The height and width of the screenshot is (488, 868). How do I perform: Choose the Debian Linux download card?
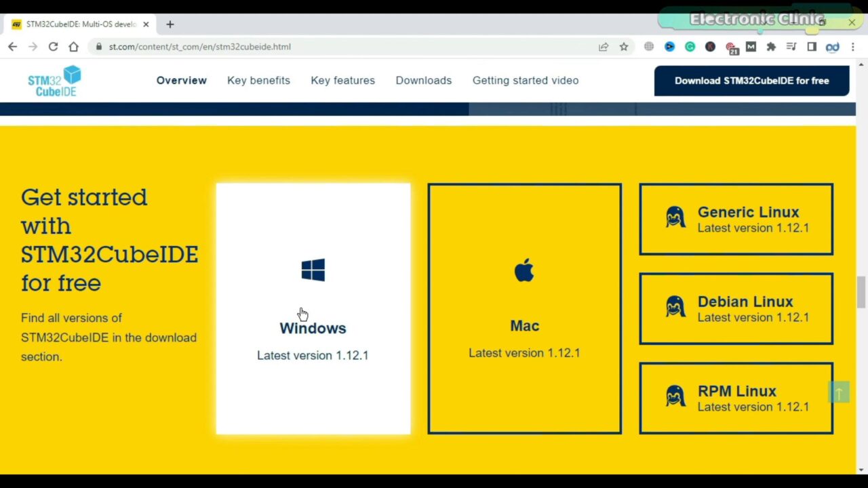[736, 308]
